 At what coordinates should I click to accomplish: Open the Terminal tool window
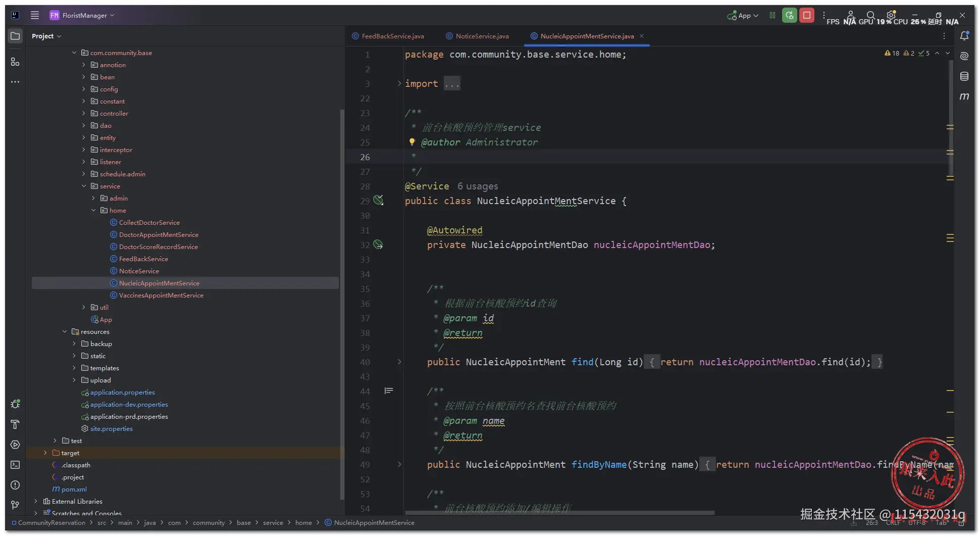pyautogui.click(x=15, y=465)
